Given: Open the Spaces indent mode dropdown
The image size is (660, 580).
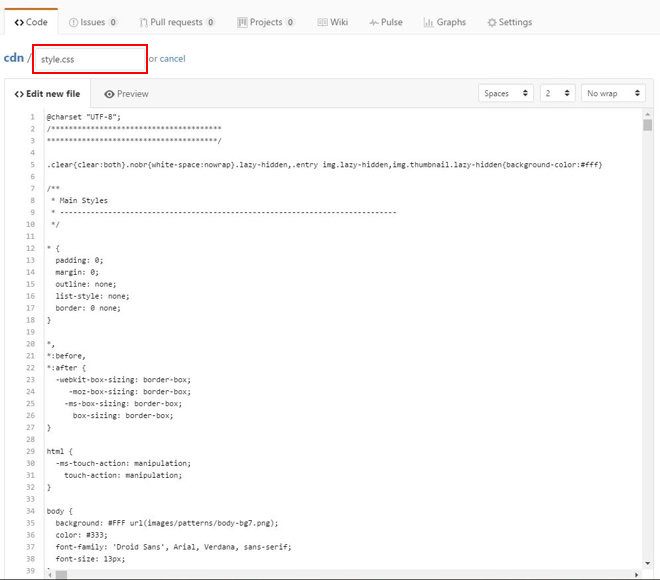Looking at the screenshot, I should click(506, 93).
